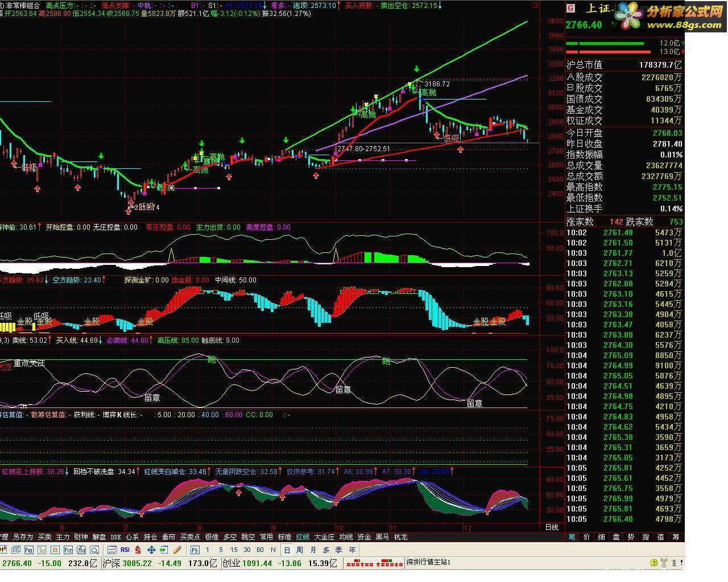This screenshot has height=582, width=728.
Task: Switch to the 财神 indicator tab
Action: pos(81,537)
